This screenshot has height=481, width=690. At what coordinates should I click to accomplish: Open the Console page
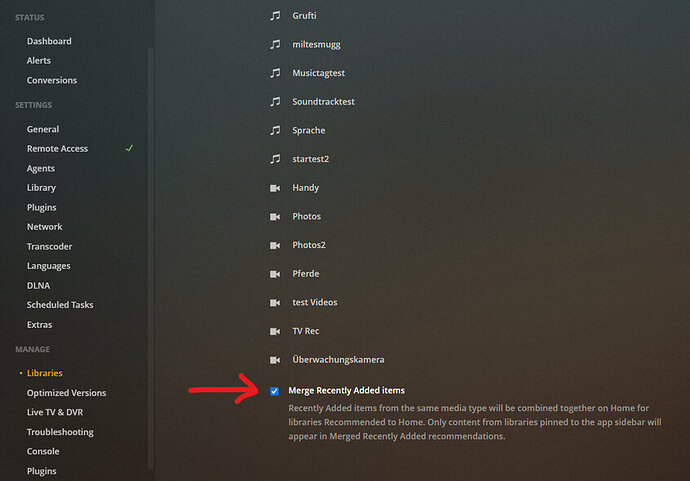(x=43, y=452)
